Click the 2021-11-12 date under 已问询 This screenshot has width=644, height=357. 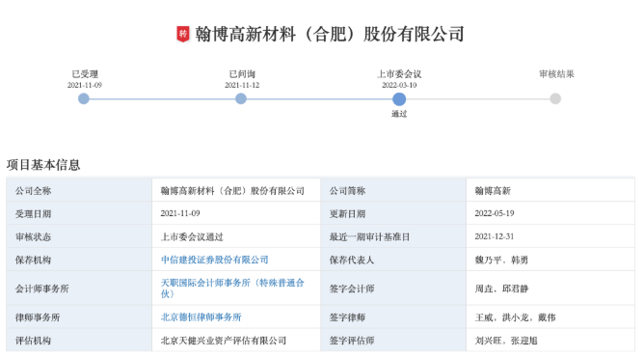coord(242,85)
